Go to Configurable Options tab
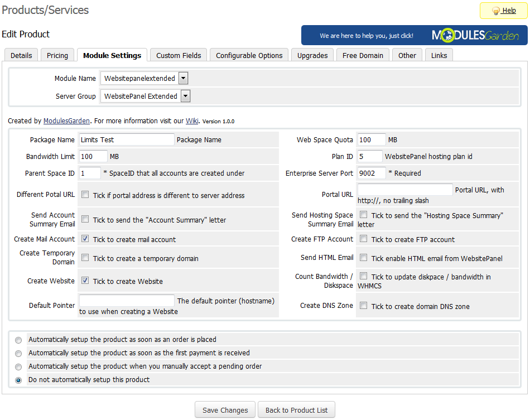Image resolution: width=530 pixels, height=420 pixels. [249, 55]
